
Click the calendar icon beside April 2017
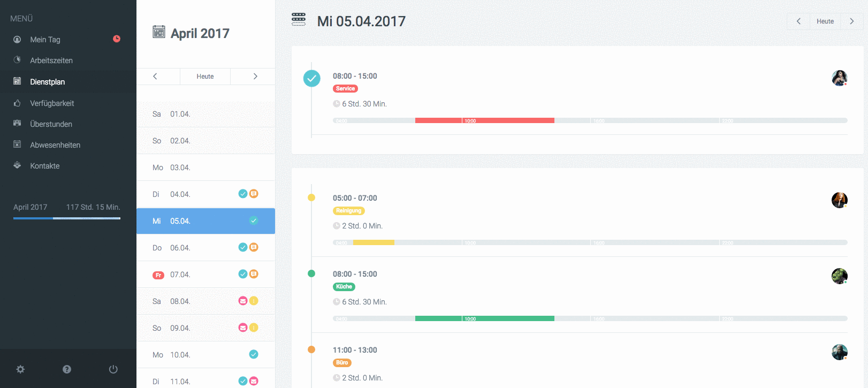[x=159, y=32]
